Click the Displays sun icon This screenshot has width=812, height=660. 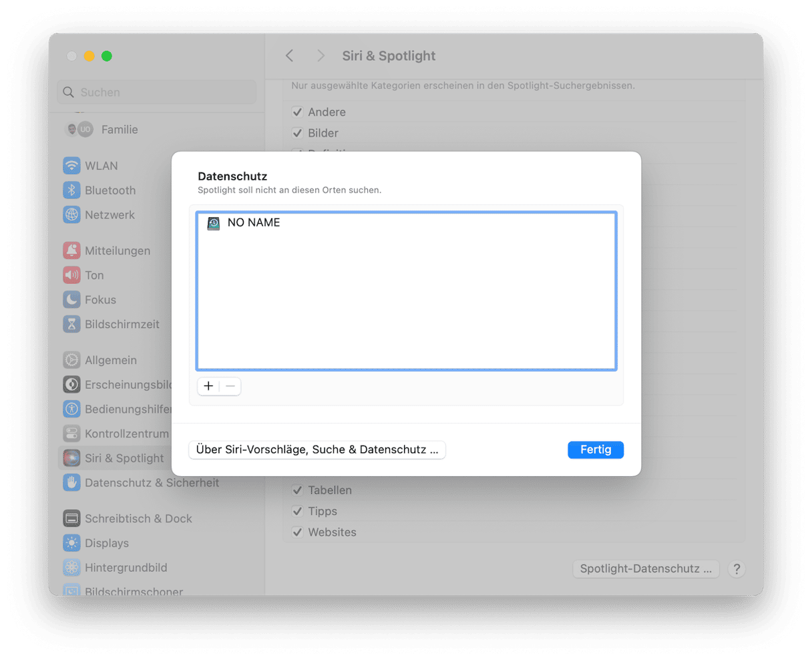(71, 543)
